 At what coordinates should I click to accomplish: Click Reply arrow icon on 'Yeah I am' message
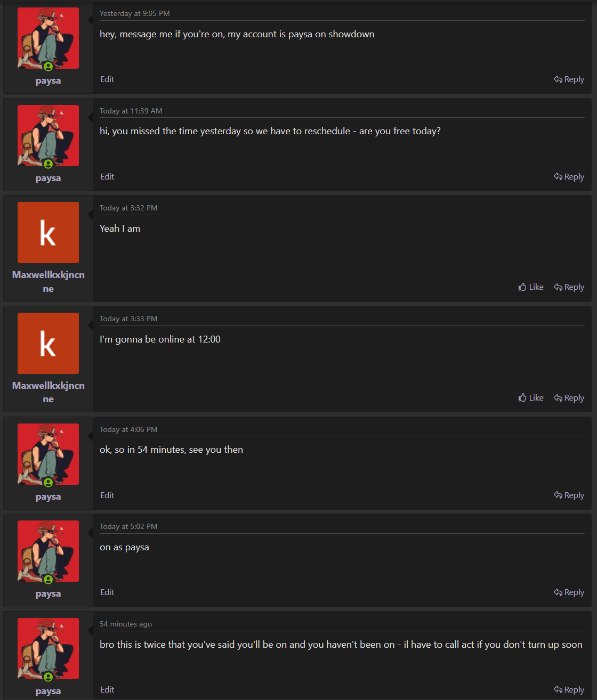click(x=558, y=287)
